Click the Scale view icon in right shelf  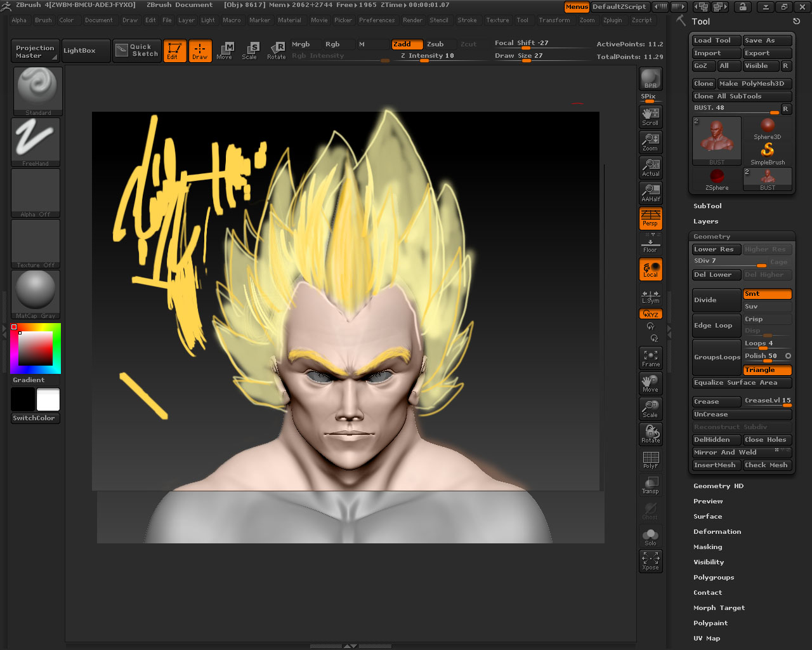(650, 409)
